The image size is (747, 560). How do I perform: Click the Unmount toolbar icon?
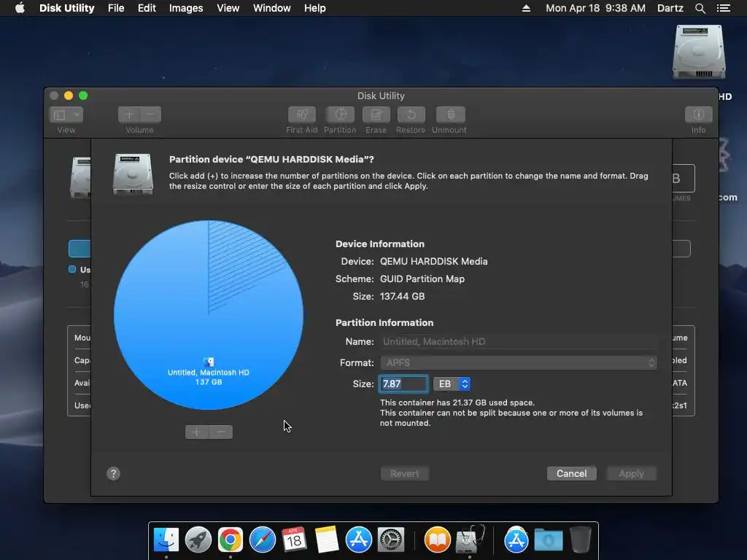[x=450, y=114]
